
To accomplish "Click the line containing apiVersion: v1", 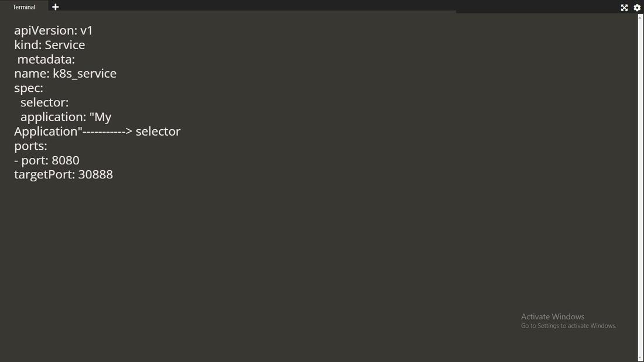I will pos(54,30).
